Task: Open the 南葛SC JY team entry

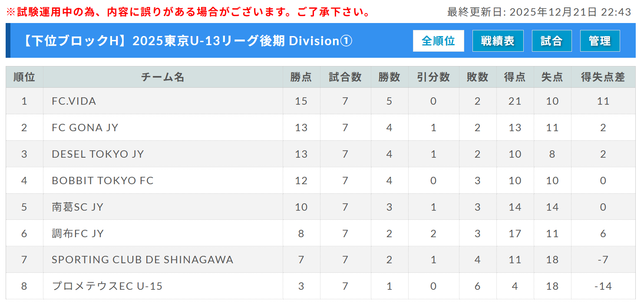Action: pyautogui.click(x=78, y=207)
